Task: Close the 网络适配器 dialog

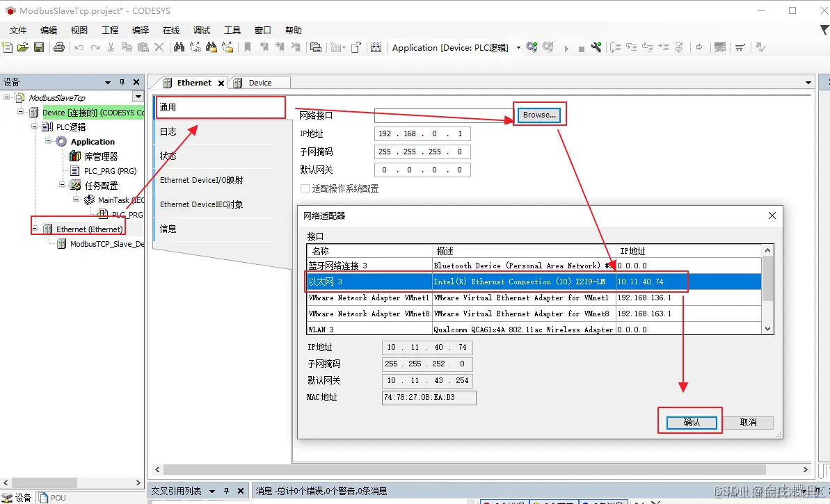Action: click(x=772, y=216)
